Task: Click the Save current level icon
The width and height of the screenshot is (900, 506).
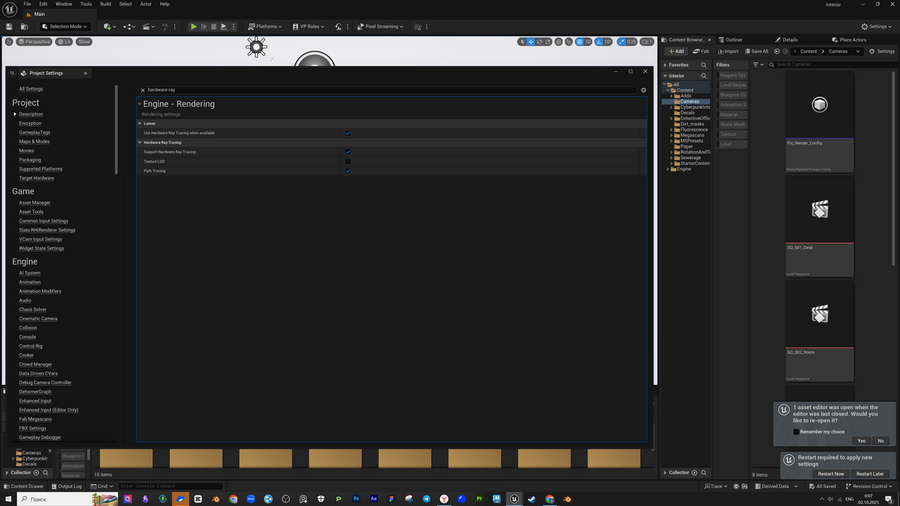Action: point(9,26)
